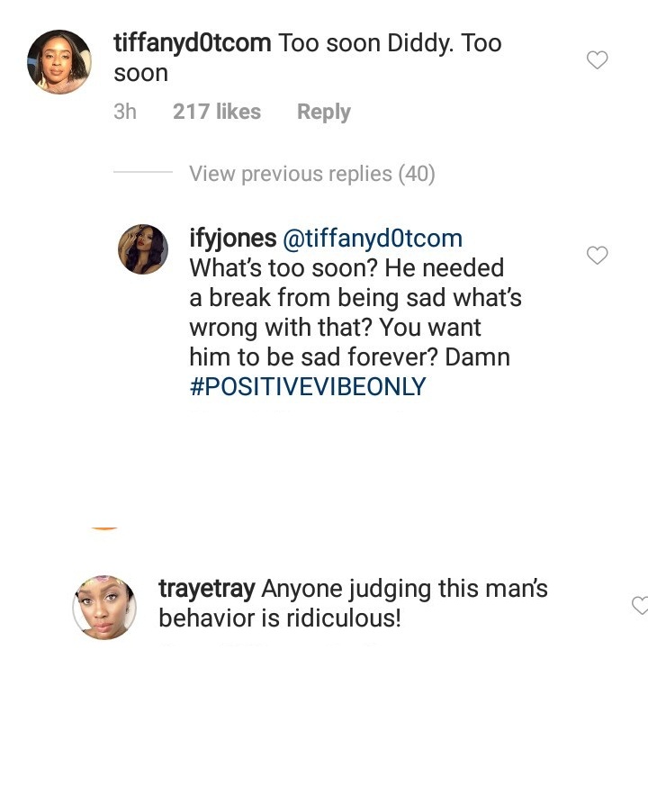
Task: Tap the "Too soon Diddy" comment text
Action: tap(389, 43)
